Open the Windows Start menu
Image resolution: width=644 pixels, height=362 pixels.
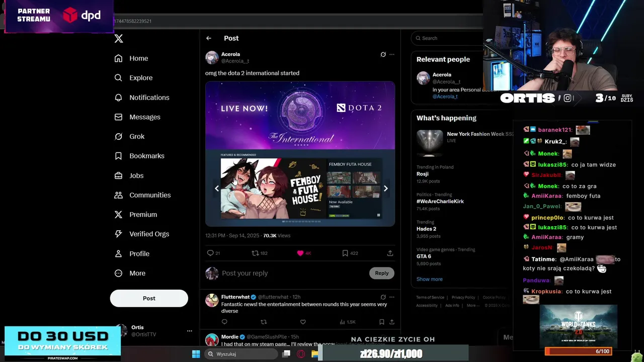click(196, 354)
